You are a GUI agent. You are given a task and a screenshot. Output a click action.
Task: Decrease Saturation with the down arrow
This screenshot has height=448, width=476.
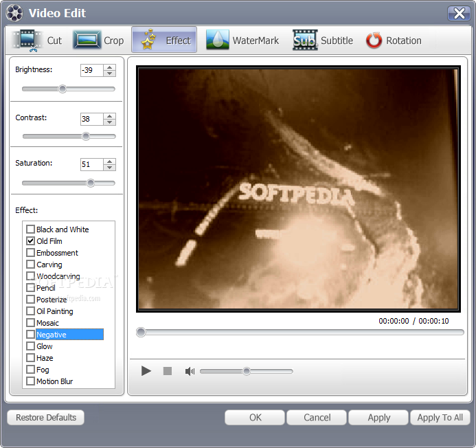click(x=110, y=168)
